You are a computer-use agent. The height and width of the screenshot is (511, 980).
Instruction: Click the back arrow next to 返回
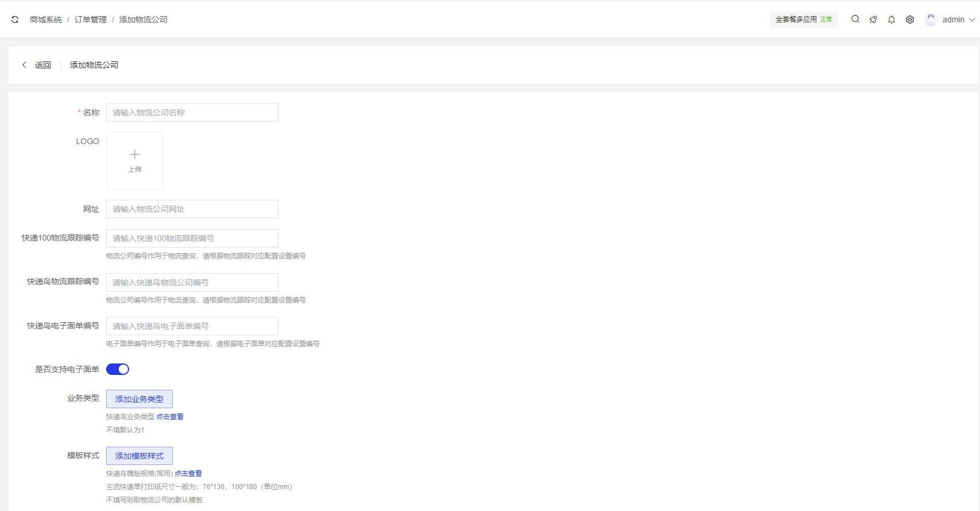[x=24, y=65]
